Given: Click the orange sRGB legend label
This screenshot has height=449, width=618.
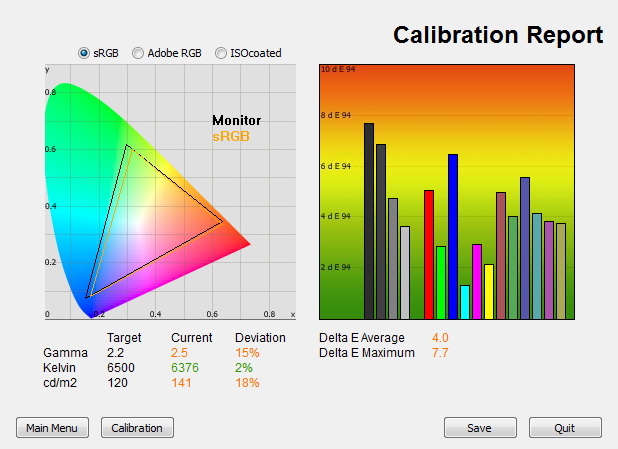Looking at the screenshot, I should [x=231, y=136].
